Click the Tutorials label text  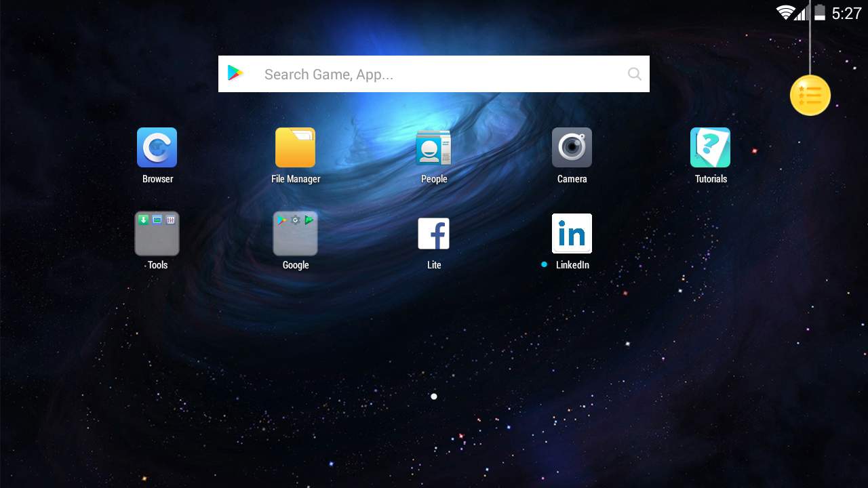pyautogui.click(x=711, y=179)
